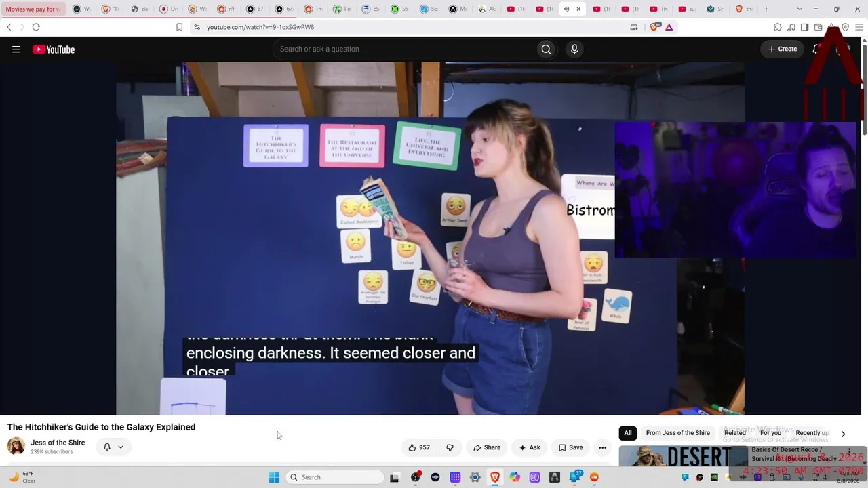The width and height of the screenshot is (868, 488).
Task: Open the browser extensions puzzle icon
Action: click(778, 27)
